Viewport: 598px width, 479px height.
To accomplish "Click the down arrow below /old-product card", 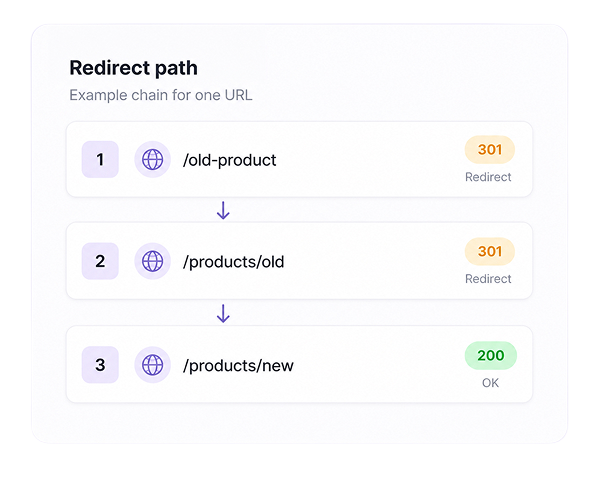I will click(223, 210).
